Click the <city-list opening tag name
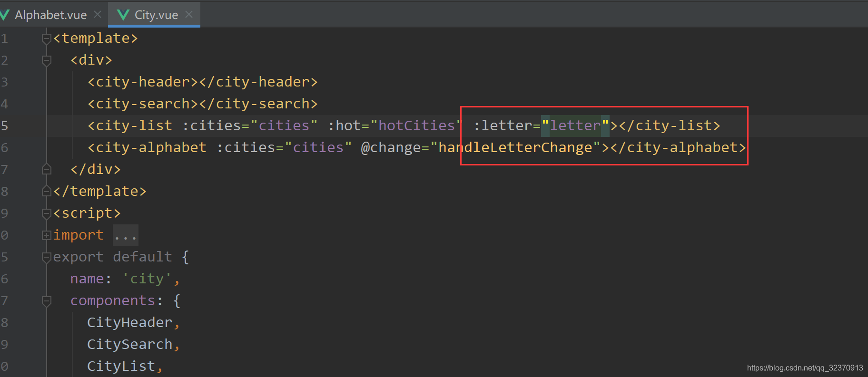The image size is (868, 377). tap(130, 126)
